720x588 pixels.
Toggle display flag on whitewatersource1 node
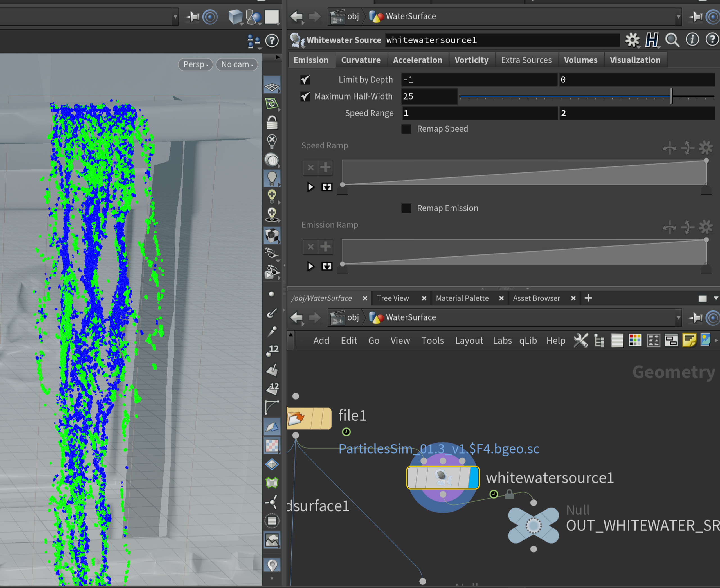474,477
